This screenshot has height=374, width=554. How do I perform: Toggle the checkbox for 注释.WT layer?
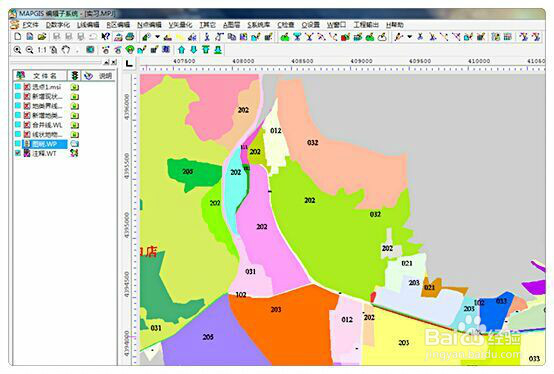click(18, 153)
